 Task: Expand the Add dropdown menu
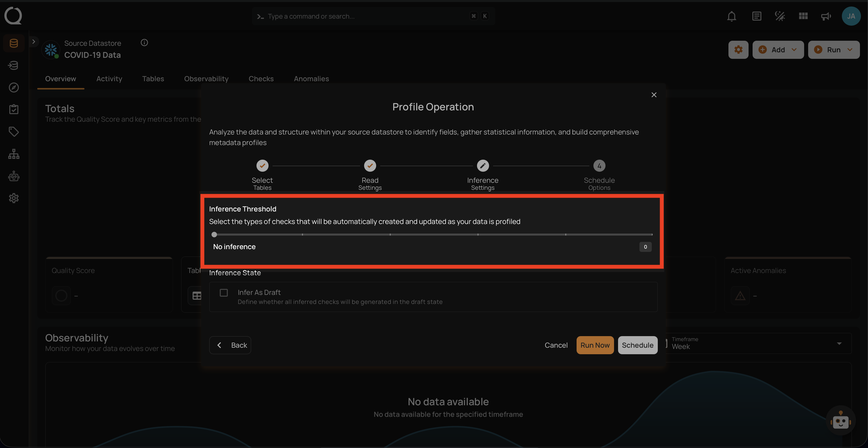(x=778, y=50)
